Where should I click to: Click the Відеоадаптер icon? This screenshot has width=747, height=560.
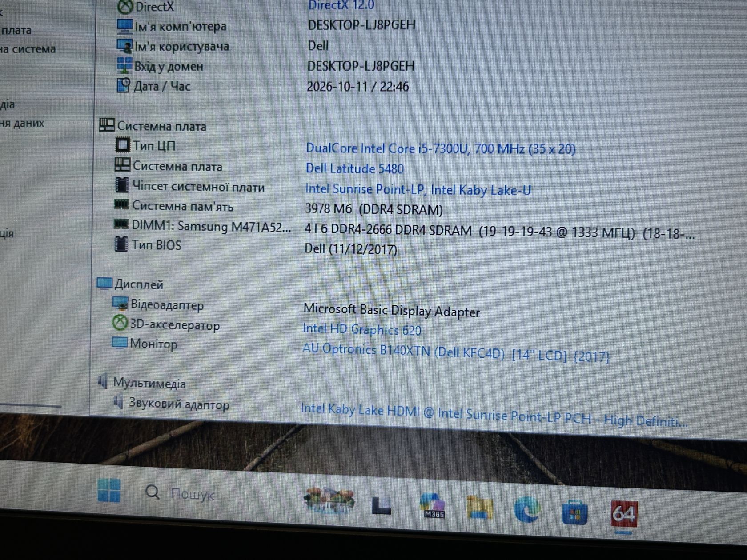click(120, 304)
